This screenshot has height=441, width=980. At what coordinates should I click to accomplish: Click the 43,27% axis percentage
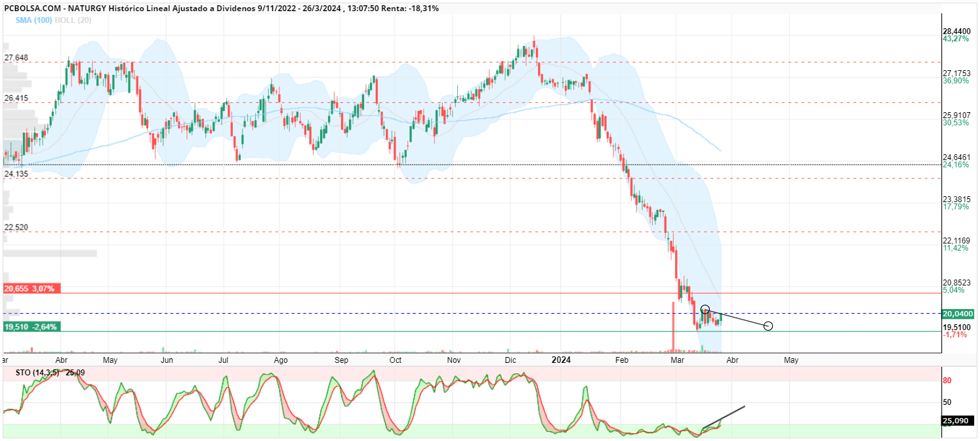click(x=955, y=39)
